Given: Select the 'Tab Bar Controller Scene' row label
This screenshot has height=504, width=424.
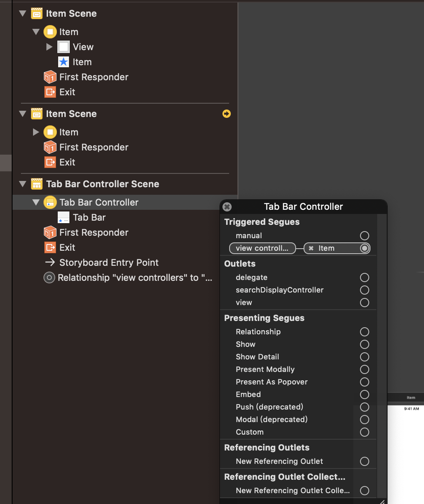Looking at the screenshot, I should click(x=102, y=184).
